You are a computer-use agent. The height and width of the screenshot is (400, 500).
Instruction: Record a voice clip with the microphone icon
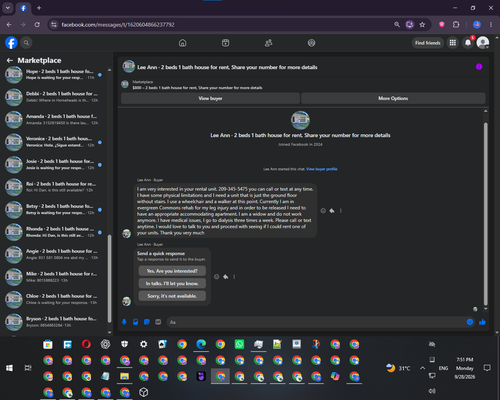point(124,322)
